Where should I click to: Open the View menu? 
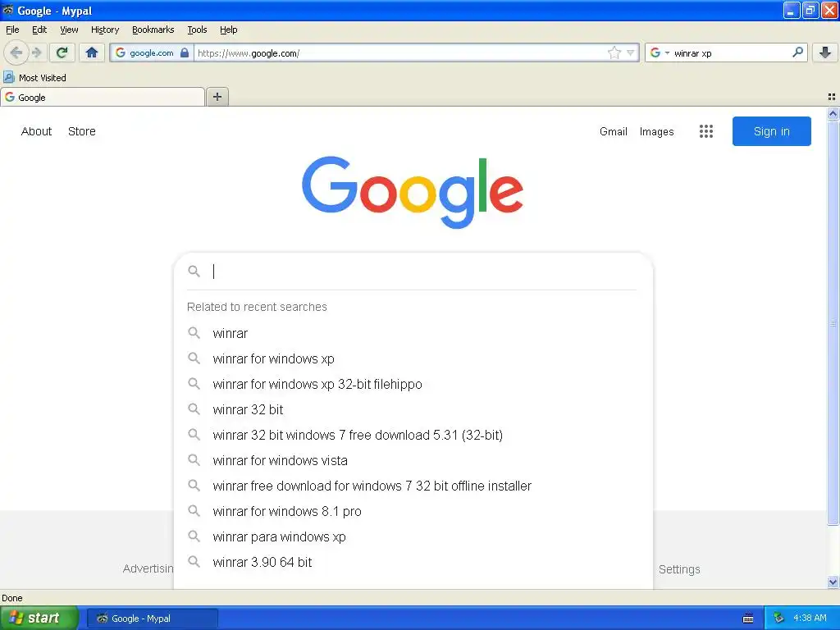(69, 30)
